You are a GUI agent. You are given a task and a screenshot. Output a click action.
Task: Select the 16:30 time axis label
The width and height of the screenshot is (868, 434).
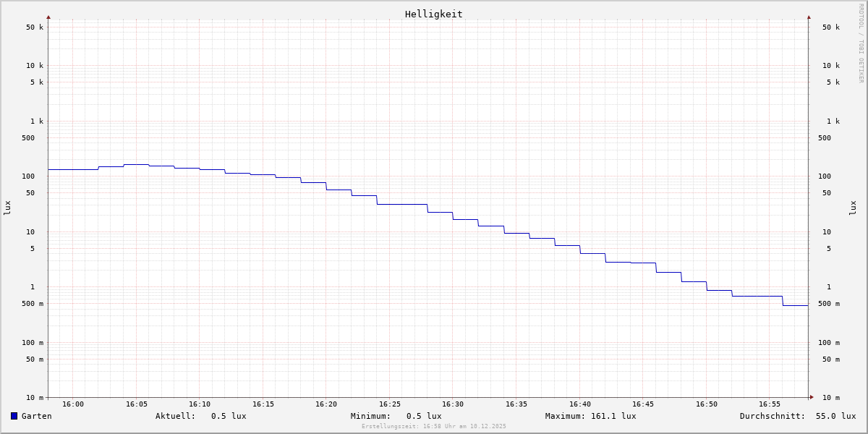(453, 404)
